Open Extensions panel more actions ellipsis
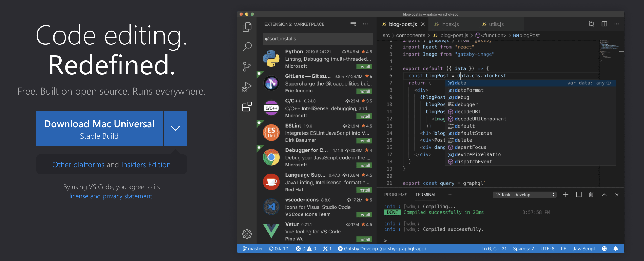Screen dimensions: 644x261 [x=366, y=24]
